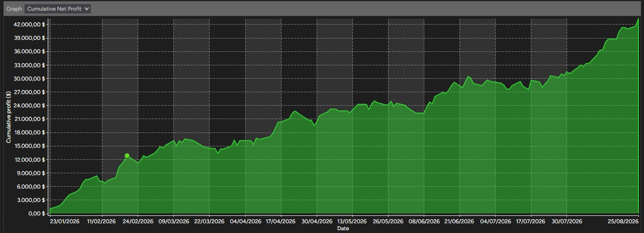This screenshot has height=233, width=644.
Task: Click the 30/07/2026 date axis label
Action: click(566, 221)
